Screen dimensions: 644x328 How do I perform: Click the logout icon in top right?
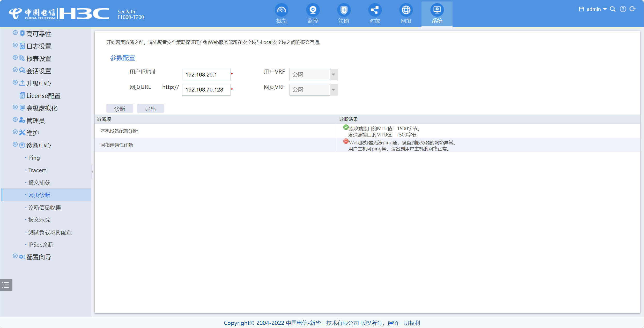(x=633, y=9)
